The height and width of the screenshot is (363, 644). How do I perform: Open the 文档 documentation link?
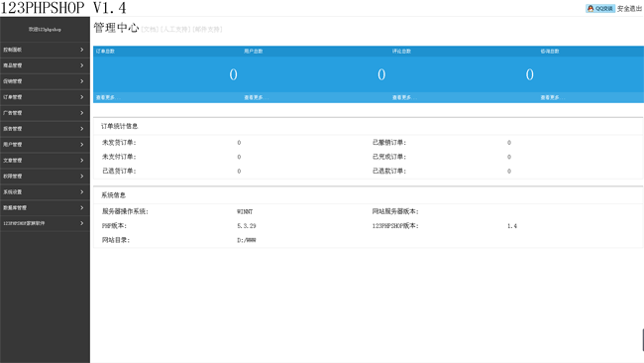[150, 29]
